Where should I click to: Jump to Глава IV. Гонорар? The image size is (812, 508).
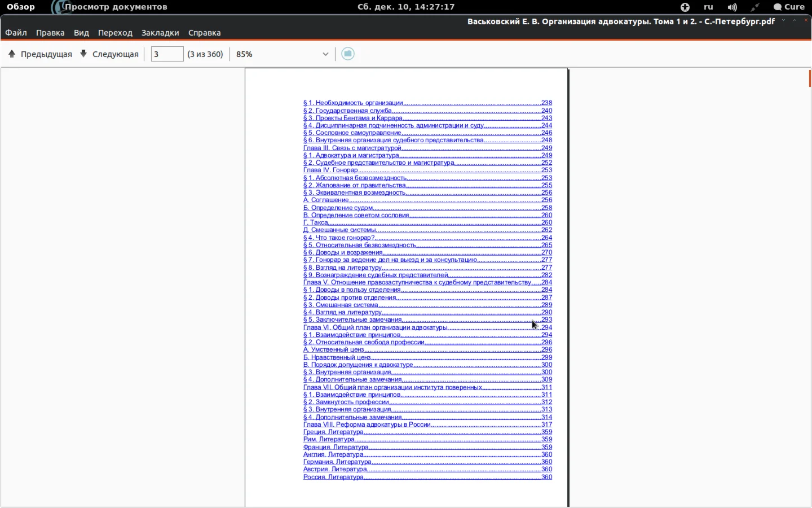(x=330, y=170)
